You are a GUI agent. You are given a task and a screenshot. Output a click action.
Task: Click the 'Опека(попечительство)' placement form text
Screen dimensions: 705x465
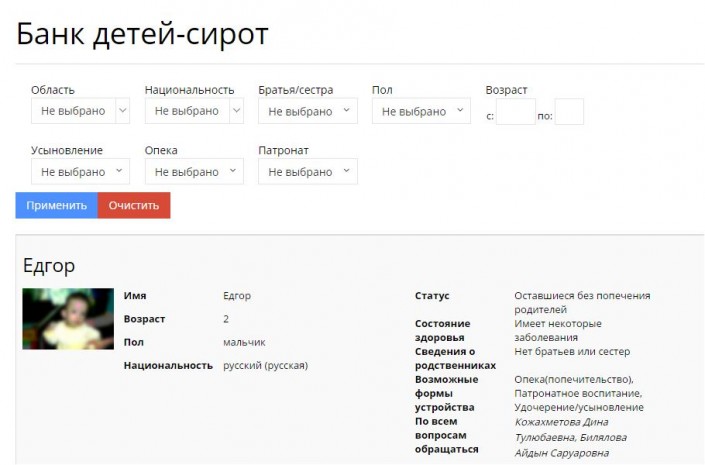[x=574, y=379]
